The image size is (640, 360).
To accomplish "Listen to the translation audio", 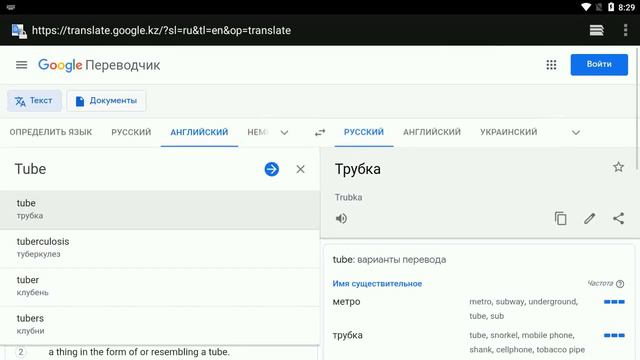I will (x=341, y=219).
